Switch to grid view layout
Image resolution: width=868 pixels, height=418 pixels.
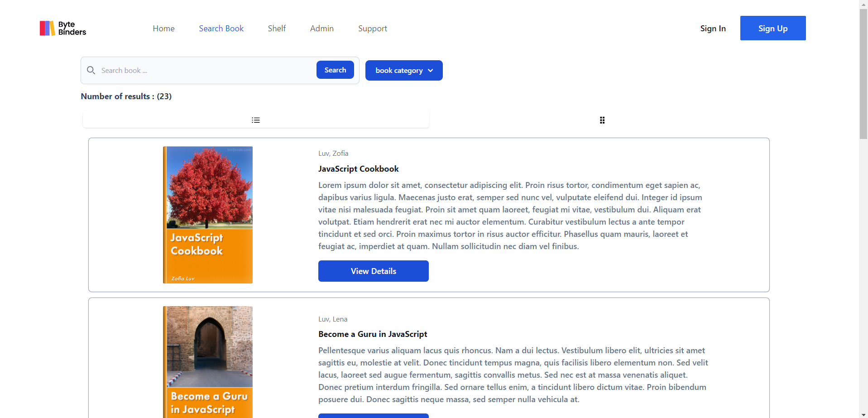click(602, 120)
